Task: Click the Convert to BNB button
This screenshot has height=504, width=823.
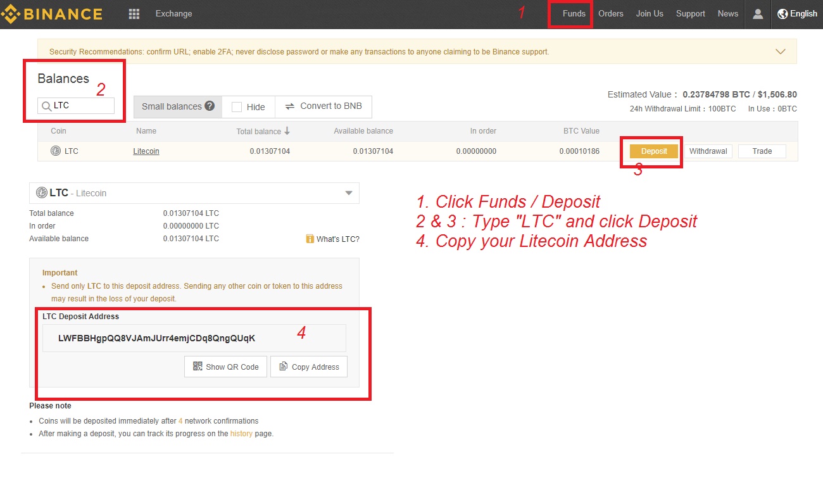Action: (324, 106)
